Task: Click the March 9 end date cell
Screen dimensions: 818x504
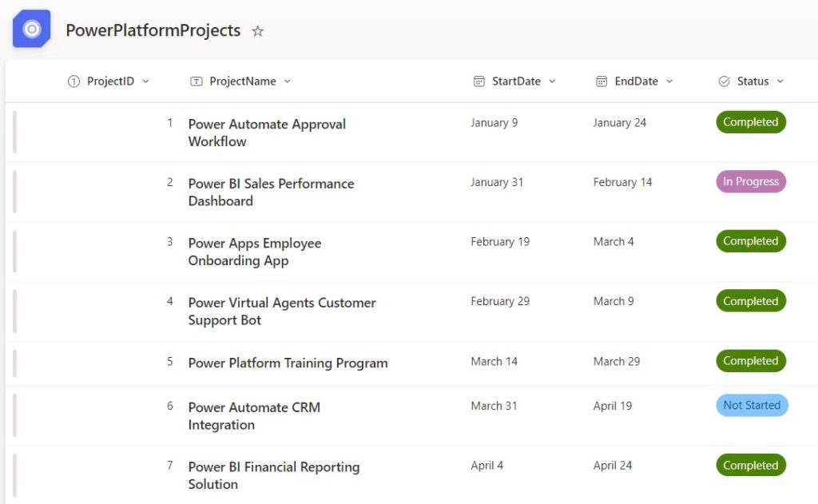Action: (x=613, y=301)
